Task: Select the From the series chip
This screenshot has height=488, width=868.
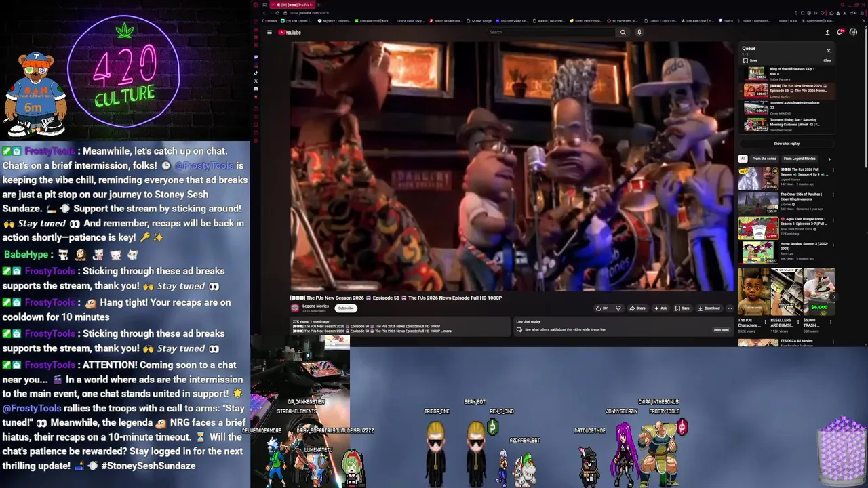Action: 764,159
